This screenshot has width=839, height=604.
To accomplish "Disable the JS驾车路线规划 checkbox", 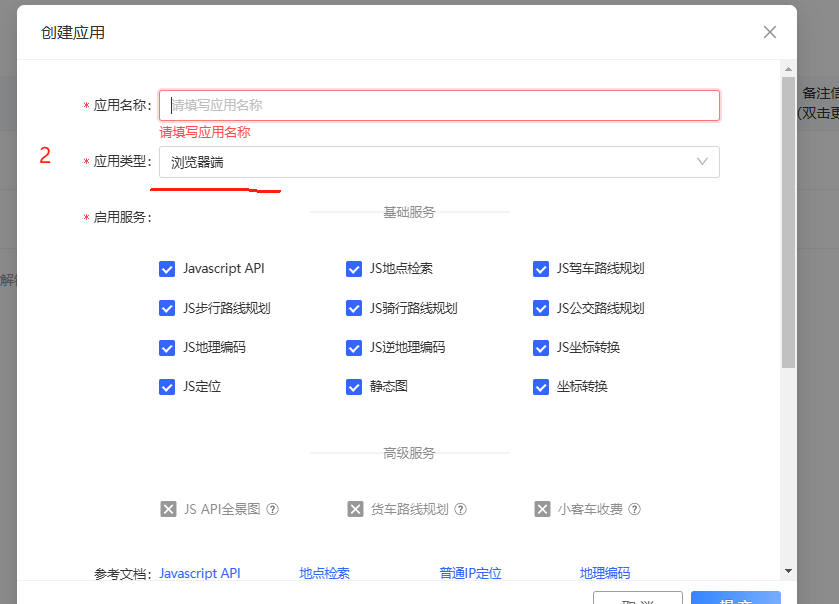I will pos(541,269).
